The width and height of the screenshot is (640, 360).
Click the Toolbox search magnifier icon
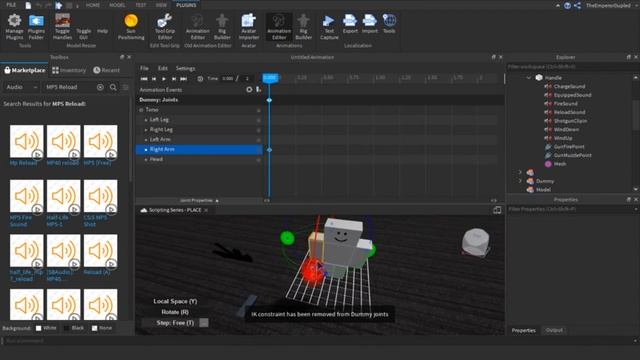click(x=113, y=87)
